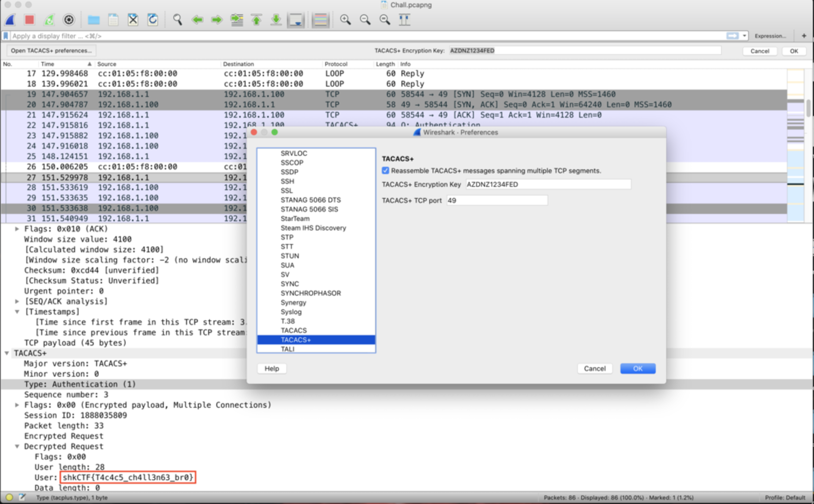Click the TACACS+ TCP port field
The height and width of the screenshot is (504, 814).
point(497,200)
